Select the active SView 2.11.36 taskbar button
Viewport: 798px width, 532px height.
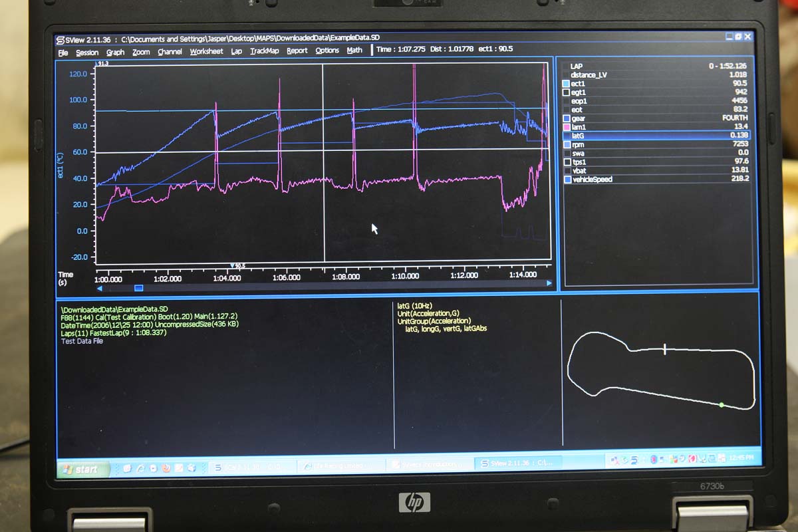515,463
